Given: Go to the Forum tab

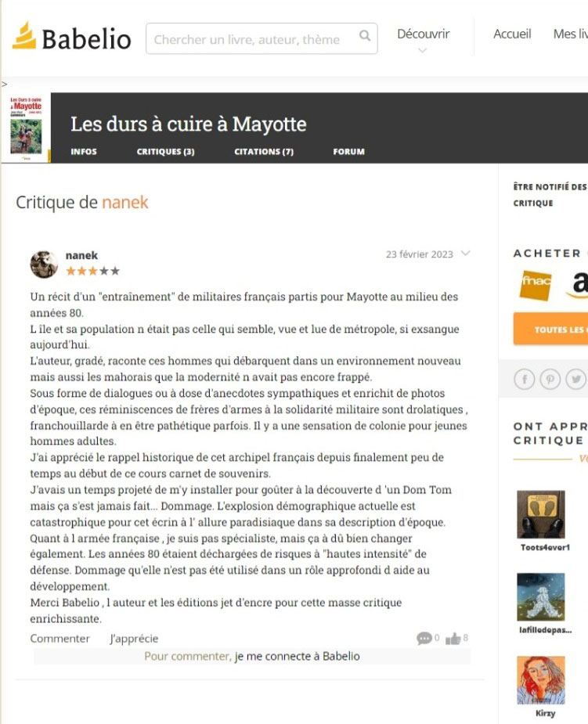Looking at the screenshot, I should 348,151.
